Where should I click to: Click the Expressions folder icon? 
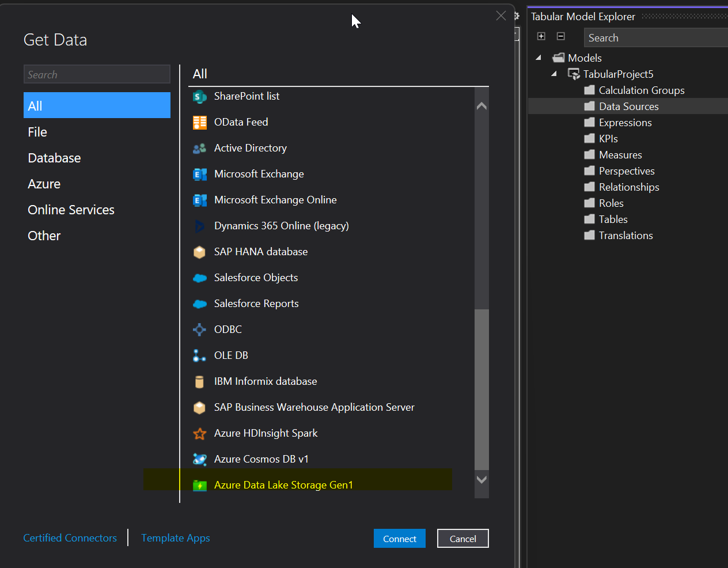(589, 122)
